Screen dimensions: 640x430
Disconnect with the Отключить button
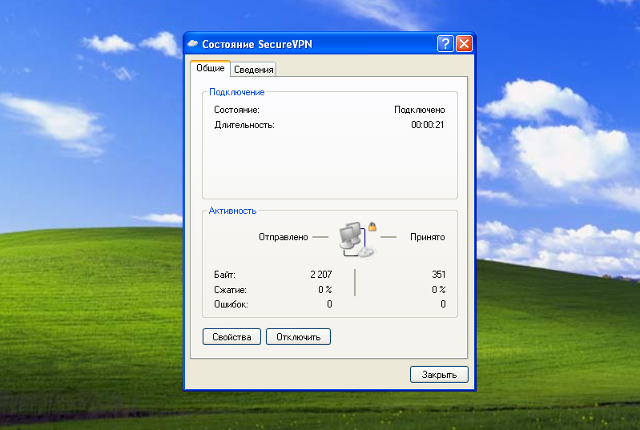[x=298, y=337]
